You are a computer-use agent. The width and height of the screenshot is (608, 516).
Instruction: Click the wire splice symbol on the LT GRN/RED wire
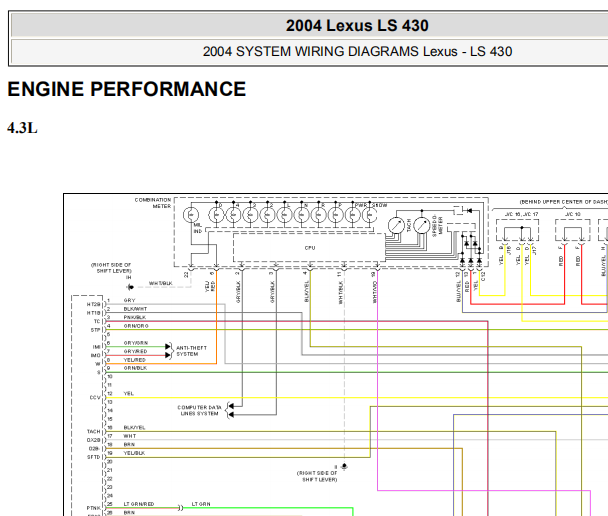tap(180, 507)
